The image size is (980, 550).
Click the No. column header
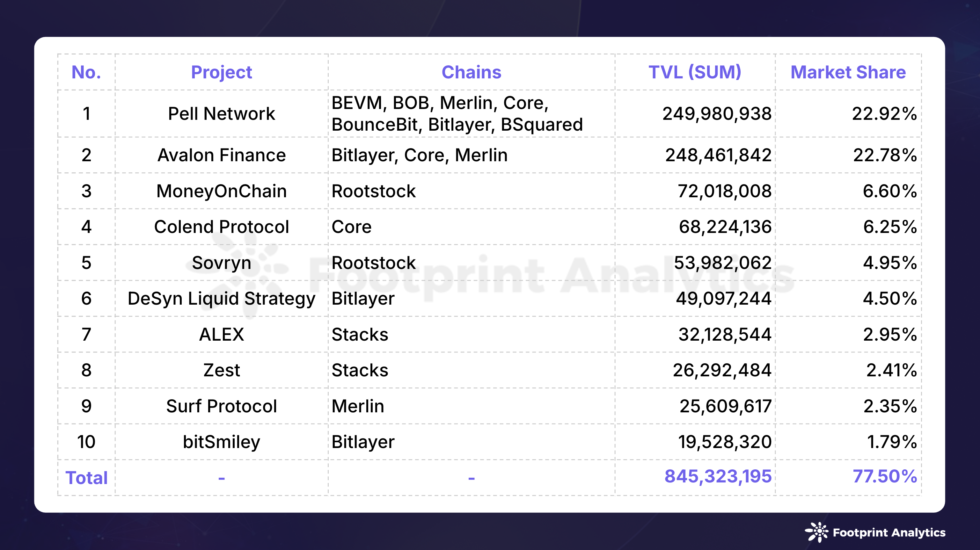86,72
